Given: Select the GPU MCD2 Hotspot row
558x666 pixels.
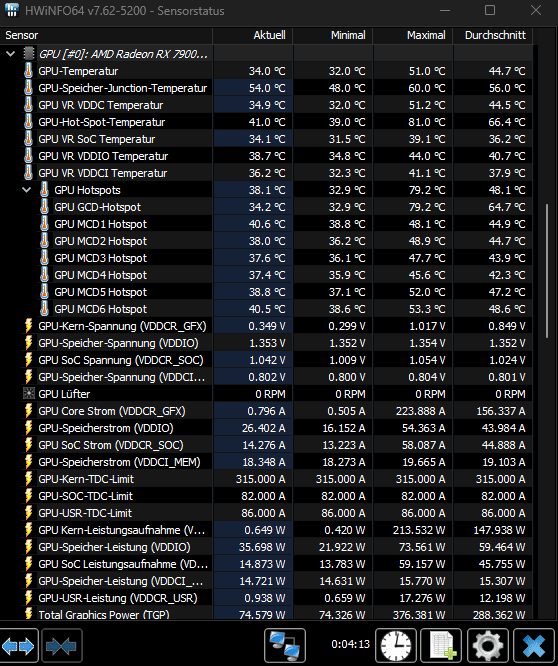Looking at the screenshot, I should point(266,241).
